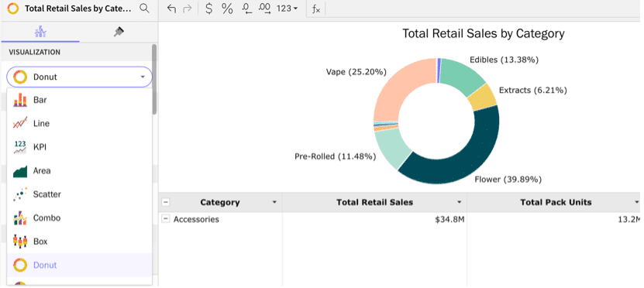
Task: Click the Pre-Rolled (11.48%) label
Action: (335, 156)
